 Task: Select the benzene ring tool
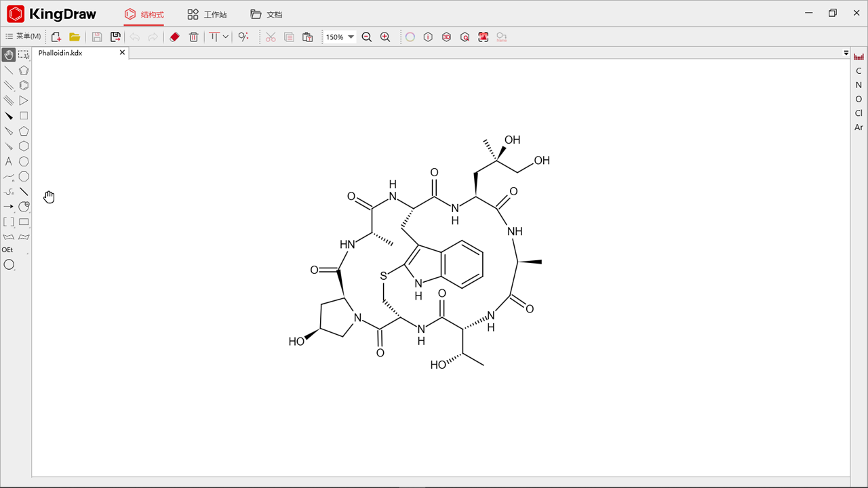point(24,85)
